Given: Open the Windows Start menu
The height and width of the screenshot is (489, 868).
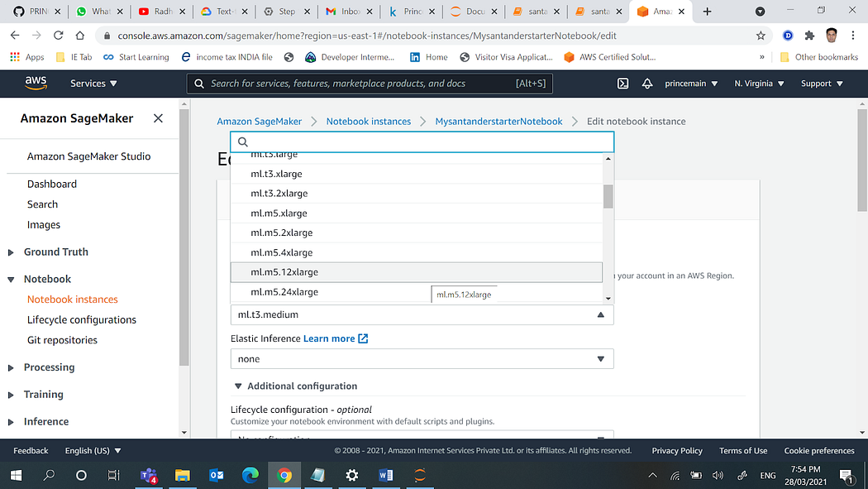Looking at the screenshot, I should (x=16, y=475).
